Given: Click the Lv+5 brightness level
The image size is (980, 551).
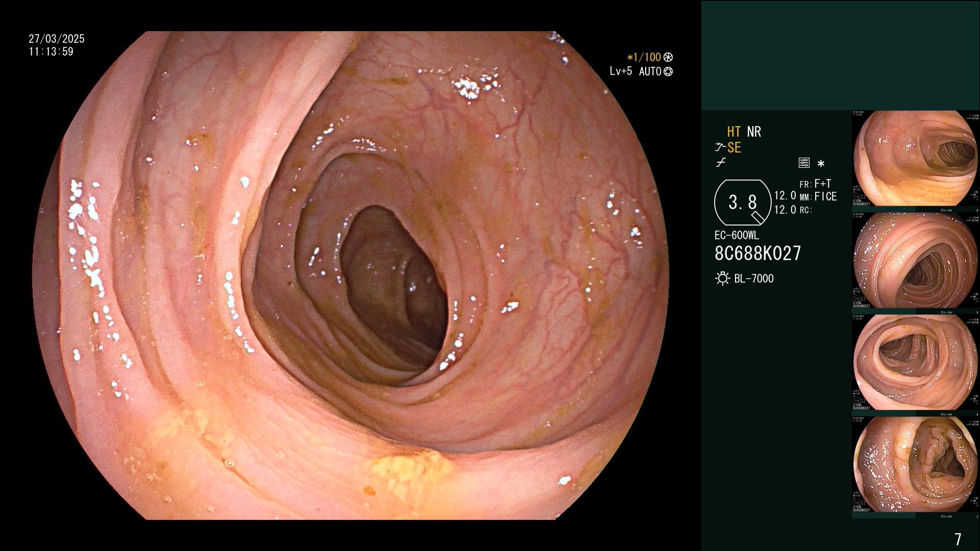Looking at the screenshot, I should 621,71.
